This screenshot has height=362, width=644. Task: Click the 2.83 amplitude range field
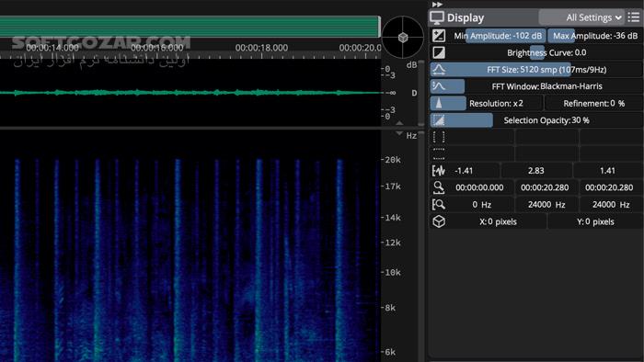click(535, 171)
